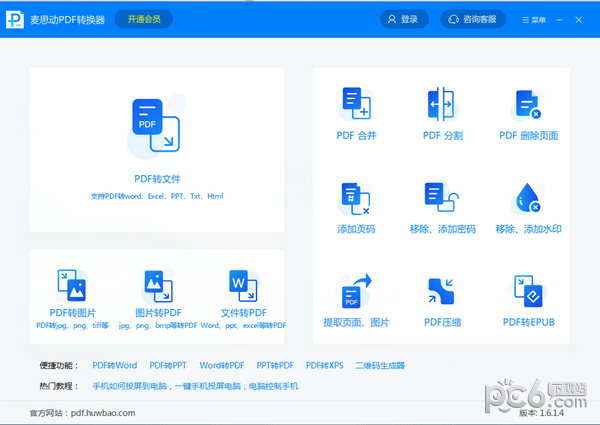Click the 移除、添加密码 label
The image size is (600, 425).
coord(442,229)
